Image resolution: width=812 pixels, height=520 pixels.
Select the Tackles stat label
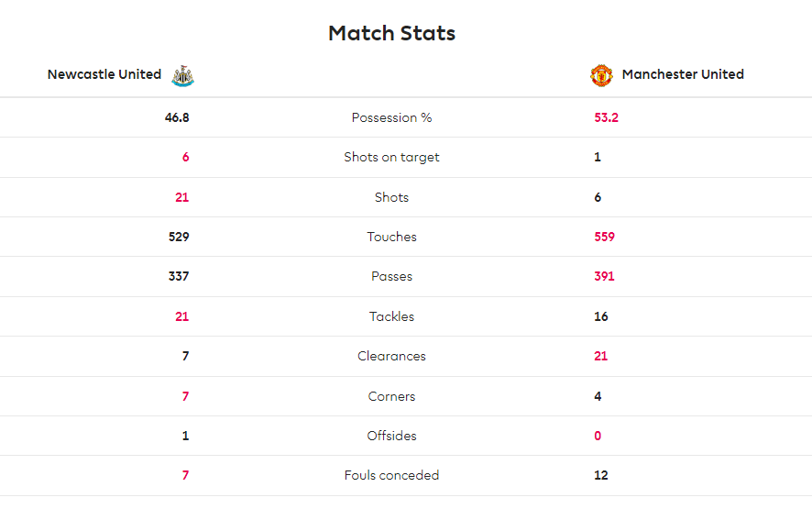[x=391, y=316]
